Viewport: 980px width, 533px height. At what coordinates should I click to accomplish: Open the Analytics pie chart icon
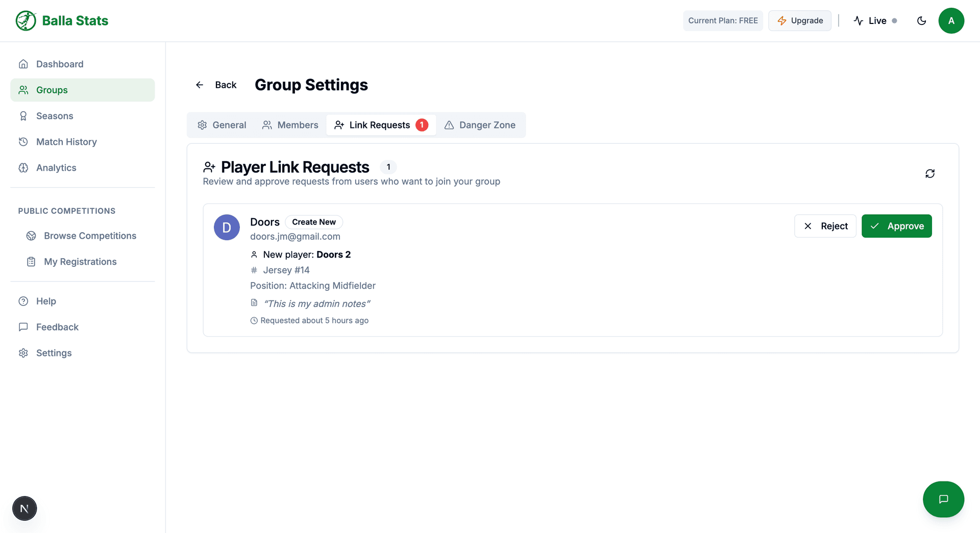pos(23,167)
